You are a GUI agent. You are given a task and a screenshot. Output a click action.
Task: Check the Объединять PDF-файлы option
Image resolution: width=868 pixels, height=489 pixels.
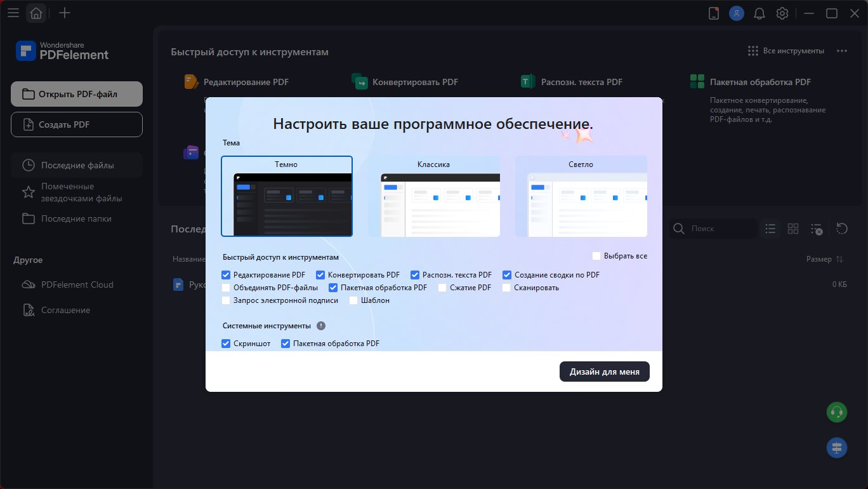click(x=226, y=287)
